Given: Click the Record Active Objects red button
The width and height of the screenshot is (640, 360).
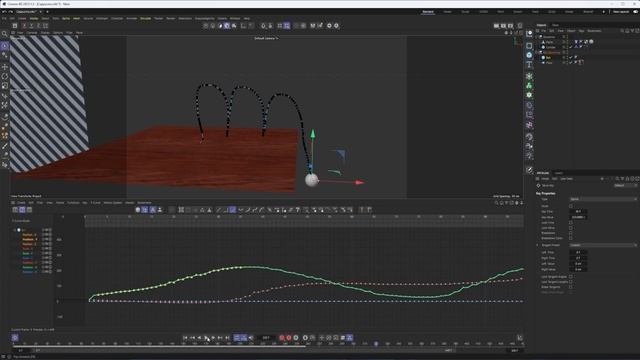Looking at the screenshot, I should [x=282, y=338].
